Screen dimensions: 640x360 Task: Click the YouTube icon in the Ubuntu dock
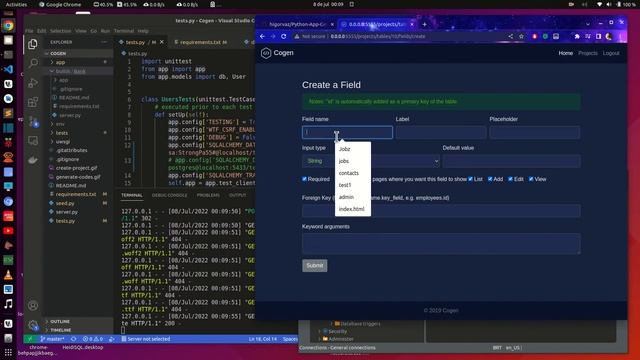tap(8, 231)
